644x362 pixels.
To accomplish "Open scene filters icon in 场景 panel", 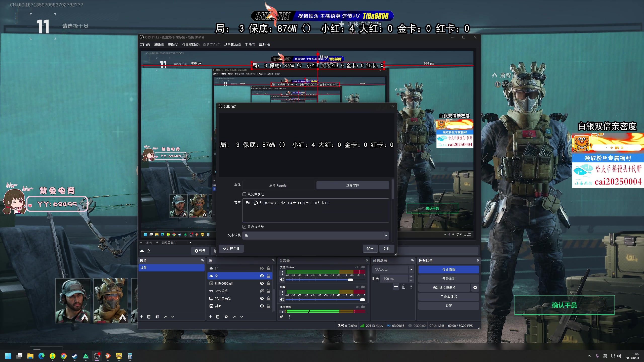I will (x=157, y=317).
